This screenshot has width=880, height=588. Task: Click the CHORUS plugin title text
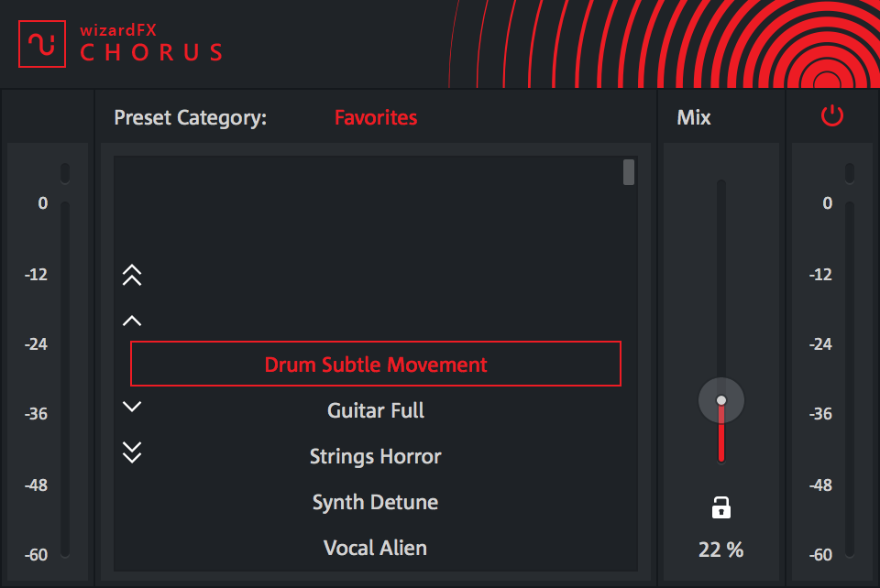click(151, 52)
